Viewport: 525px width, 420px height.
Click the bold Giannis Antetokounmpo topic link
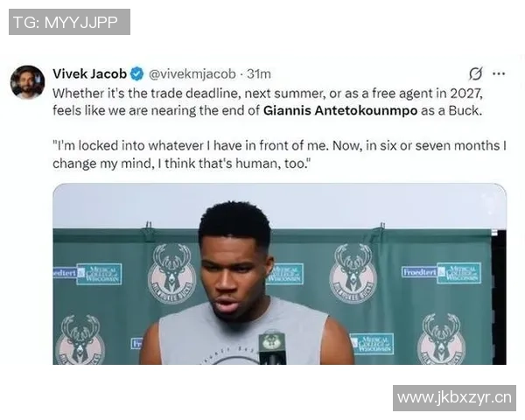pyautogui.click(x=340, y=110)
